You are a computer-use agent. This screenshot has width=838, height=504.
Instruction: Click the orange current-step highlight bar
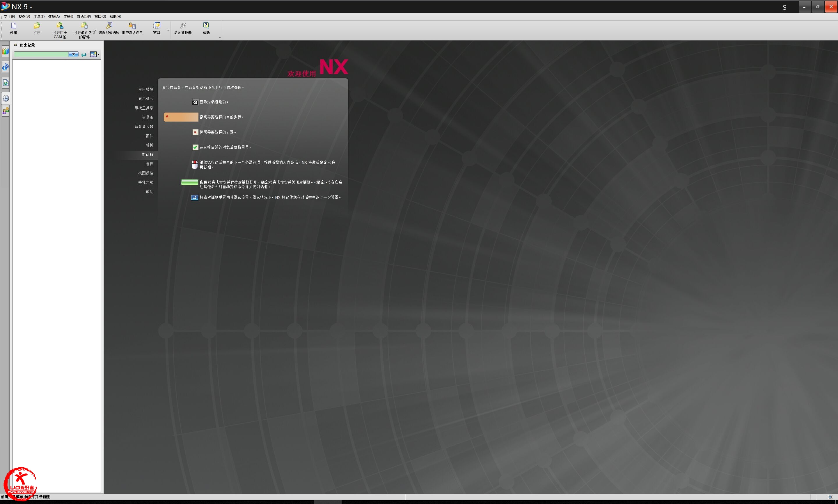(181, 117)
